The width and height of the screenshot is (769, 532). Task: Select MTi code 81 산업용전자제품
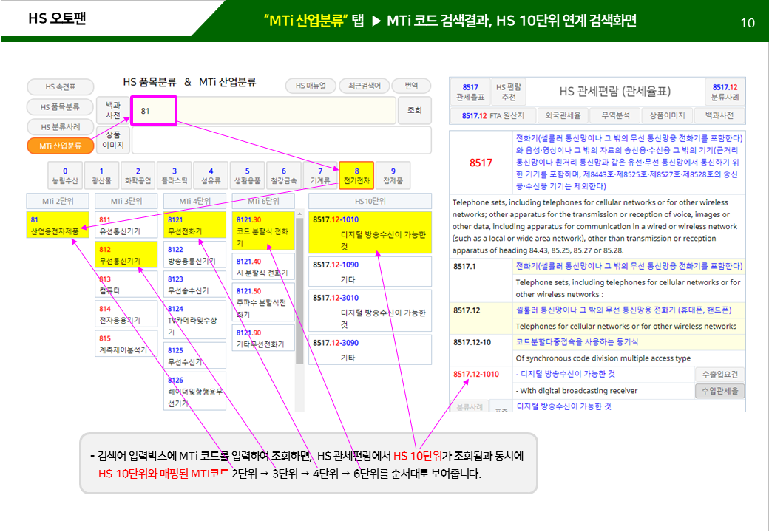click(x=58, y=225)
